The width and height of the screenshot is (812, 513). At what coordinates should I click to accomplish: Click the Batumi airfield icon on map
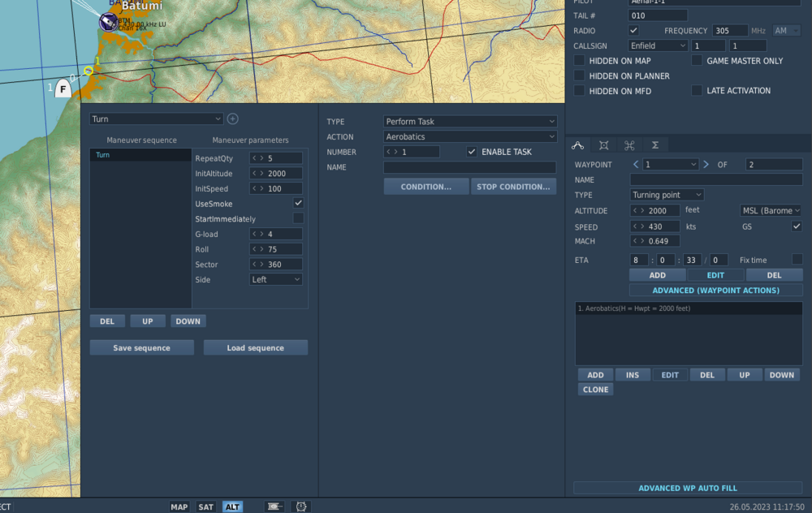click(x=109, y=22)
